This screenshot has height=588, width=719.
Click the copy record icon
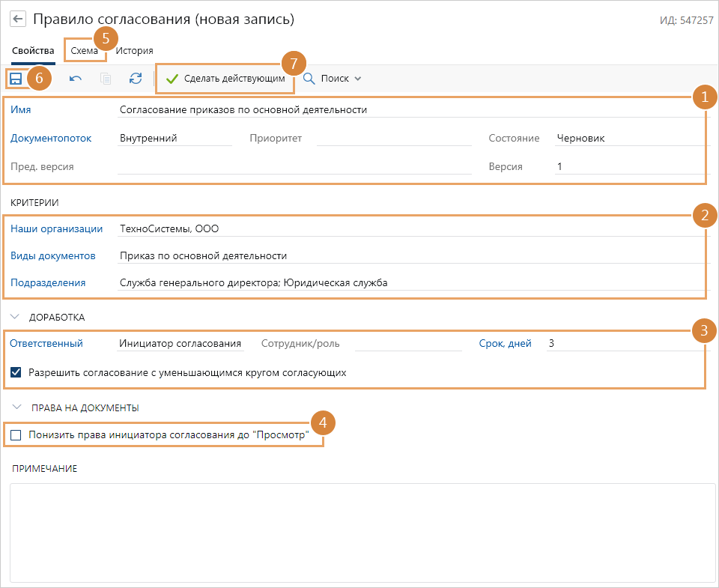click(106, 79)
